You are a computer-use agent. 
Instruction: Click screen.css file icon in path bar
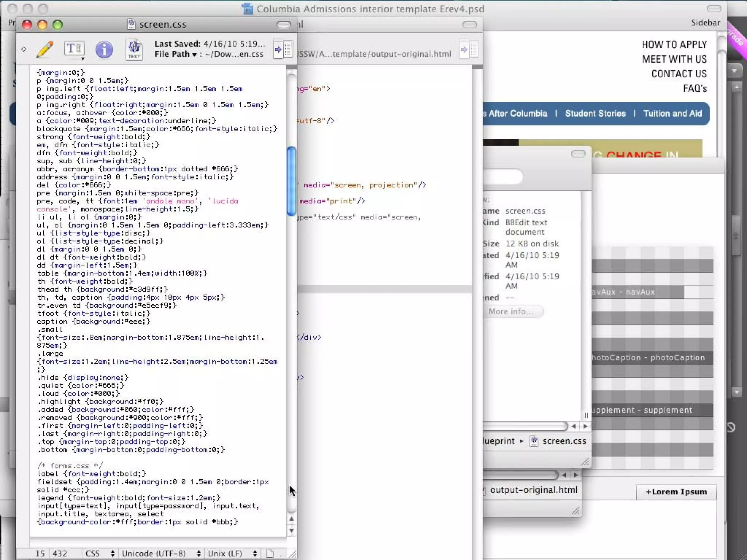click(534, 441)
